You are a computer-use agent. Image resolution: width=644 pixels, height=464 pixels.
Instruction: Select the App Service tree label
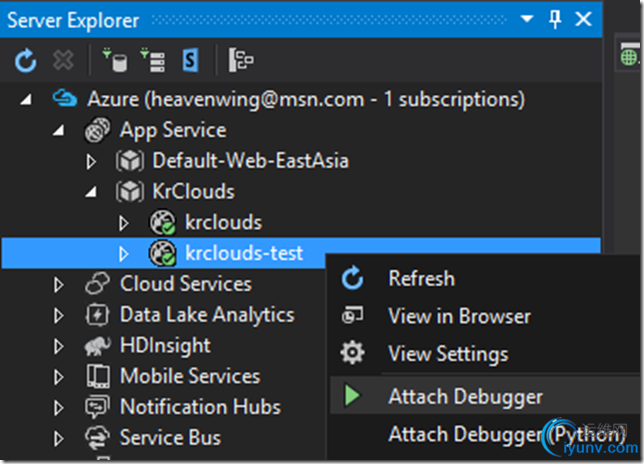[x=173, y=131]
